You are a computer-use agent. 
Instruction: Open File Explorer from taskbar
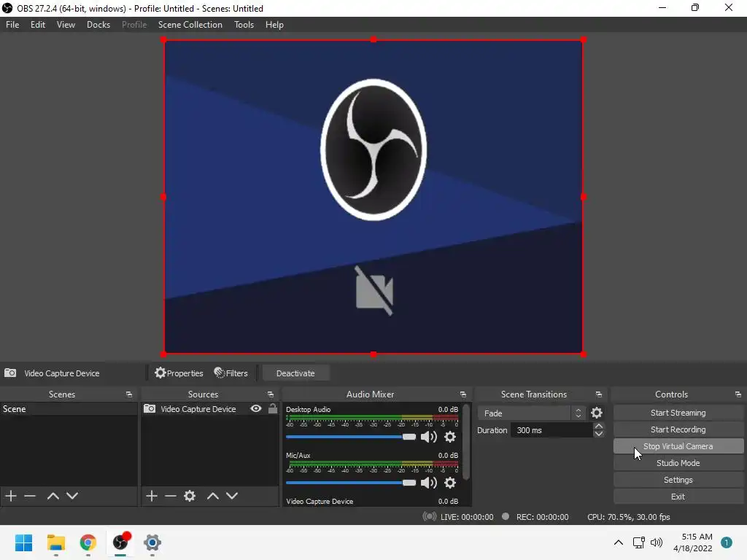(55, 542)
